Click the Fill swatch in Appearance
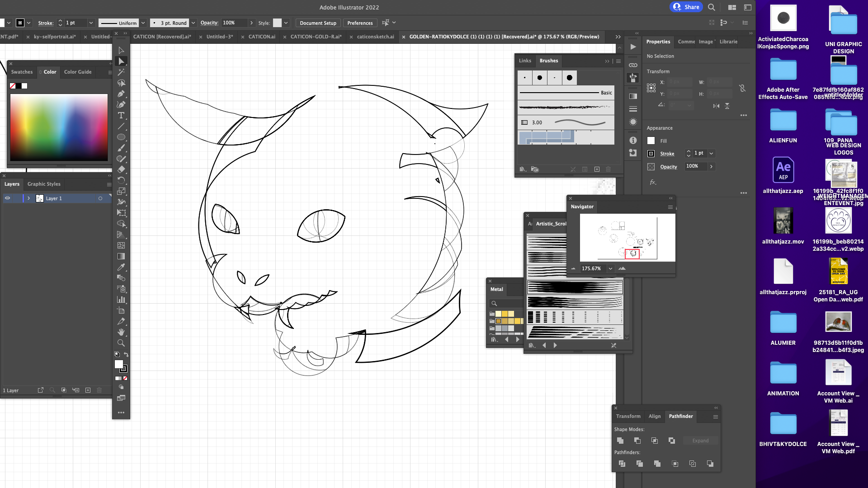The width and height of the screenshot is (868, 488). [x=651, y=141]
